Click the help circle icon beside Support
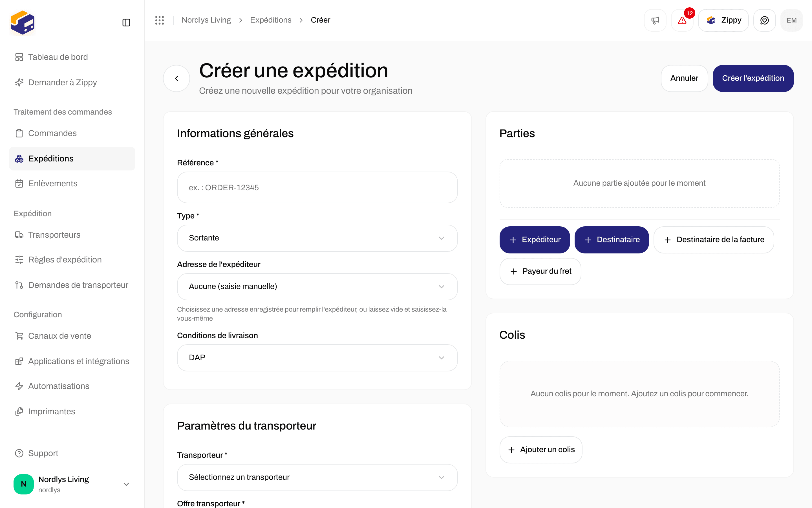This screenshot has height=508, width=812. [19, 453]
